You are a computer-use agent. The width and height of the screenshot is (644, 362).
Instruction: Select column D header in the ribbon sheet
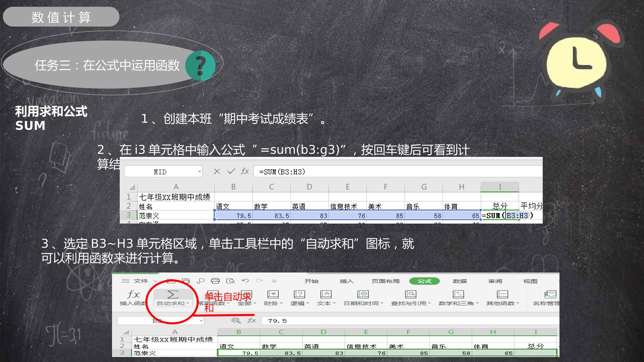tap(324, 332)
